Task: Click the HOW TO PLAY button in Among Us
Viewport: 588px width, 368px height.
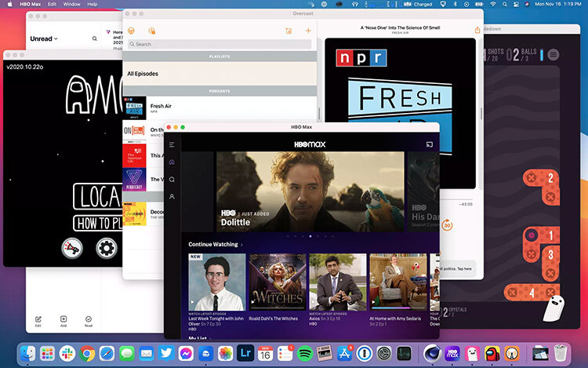Action: tap(98, 223)
